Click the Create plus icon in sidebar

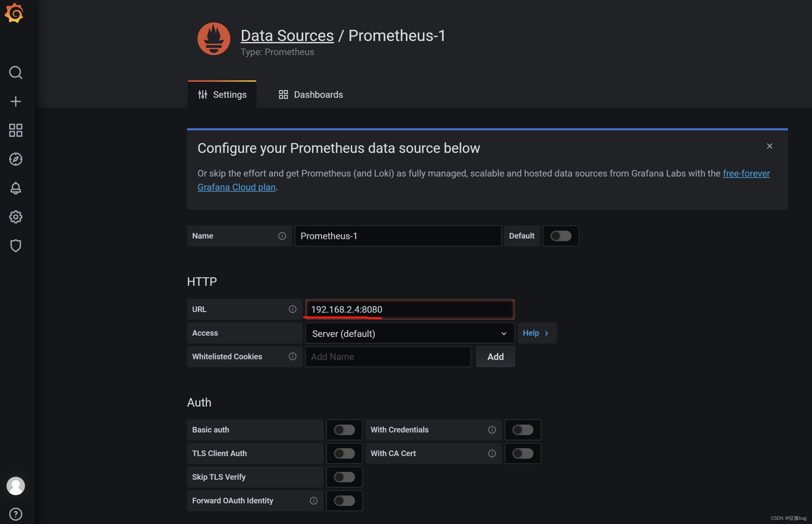(x=16, y=101)
